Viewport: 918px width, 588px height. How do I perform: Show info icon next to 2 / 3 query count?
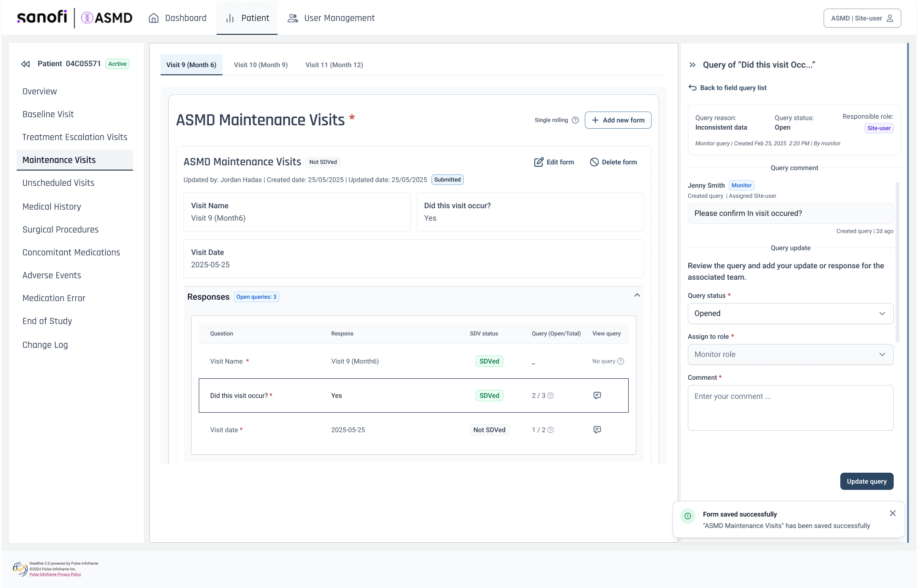tap(551, 395)
